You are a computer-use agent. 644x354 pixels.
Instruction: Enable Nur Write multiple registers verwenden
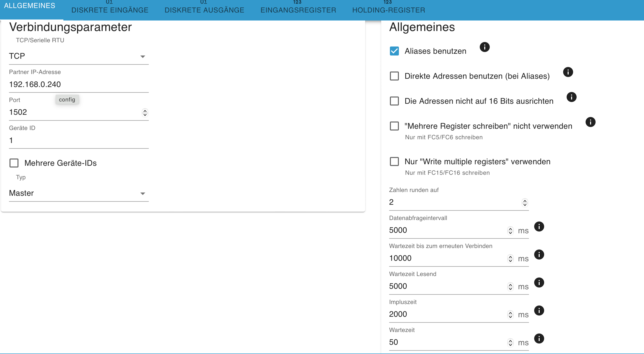(394, 162)
